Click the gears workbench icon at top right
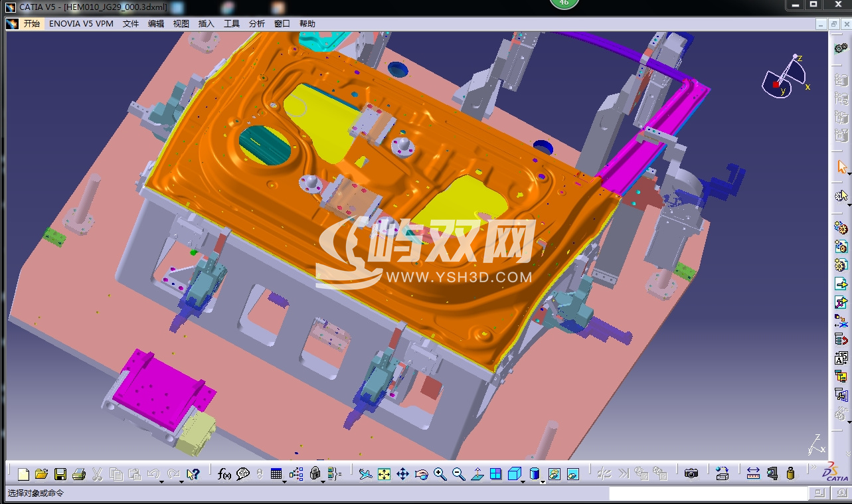This screenshot has height=504, width=852. point(841,48)
